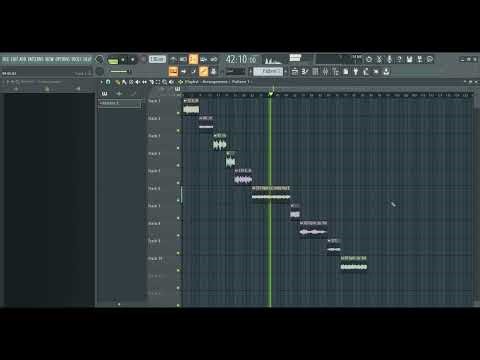Click the waveform icon atop the picker panel
The width and height of the screenshot is (480, 360).
pyautogui.click(x=104, y=94)
